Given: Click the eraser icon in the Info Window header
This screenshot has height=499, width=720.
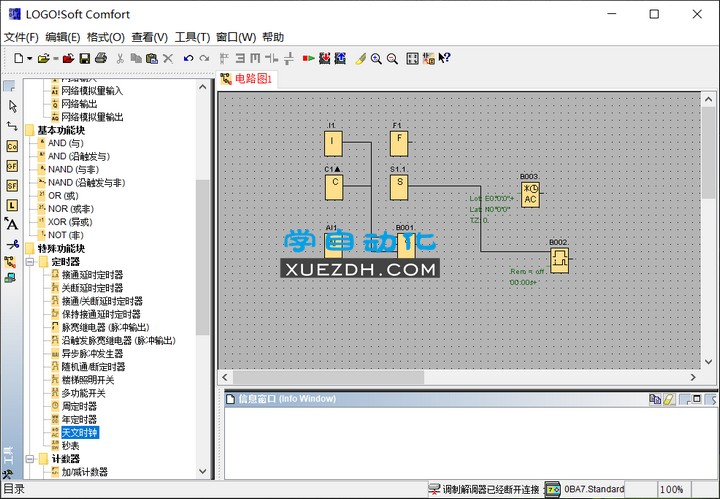Looking at the screenshot, I should (x=669, y=399).
